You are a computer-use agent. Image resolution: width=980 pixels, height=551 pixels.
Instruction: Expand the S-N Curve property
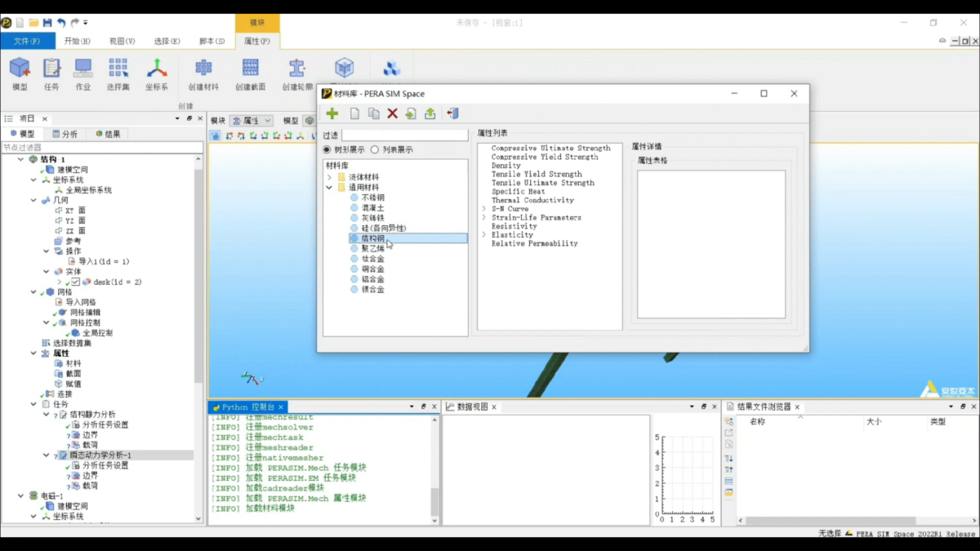(x=483, y=209)
